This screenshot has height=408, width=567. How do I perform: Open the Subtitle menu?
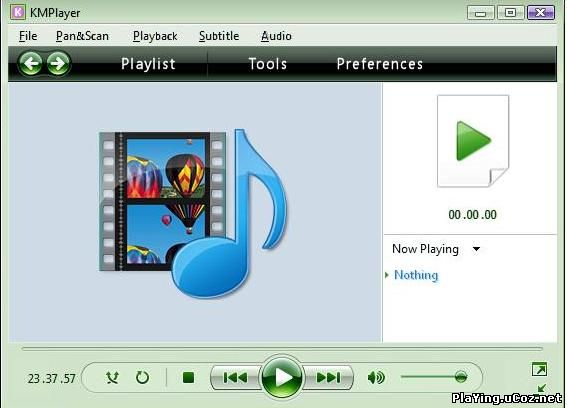(219, 36)
